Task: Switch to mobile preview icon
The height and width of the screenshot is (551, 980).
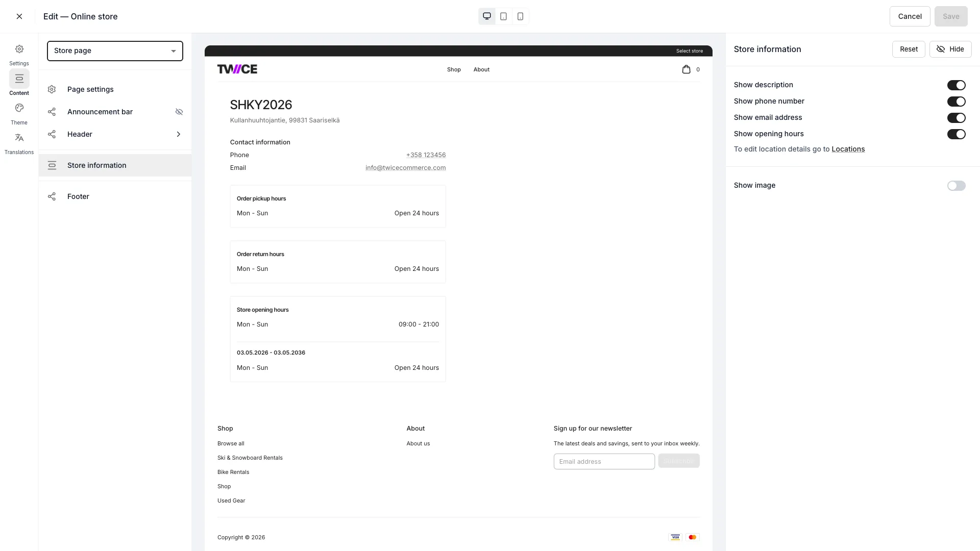Action: (x=520, y=16)
